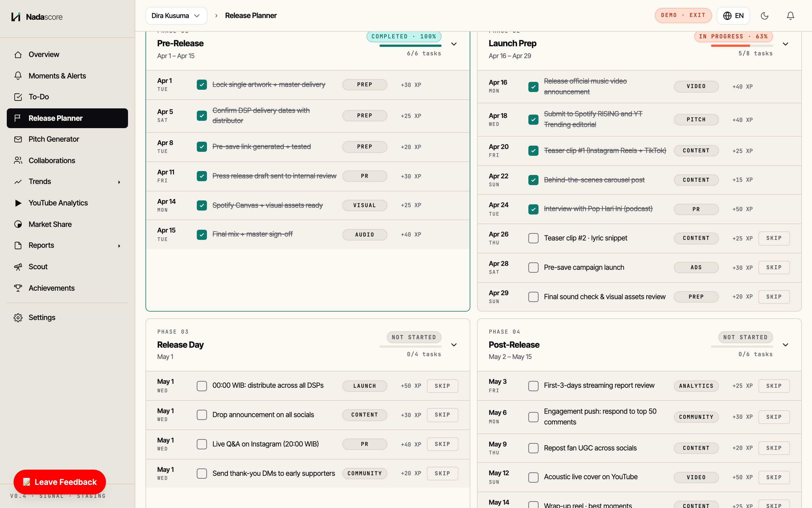This screenshot has height=508, width=812.
Task: Check off Pre-save campaign launch task
Action: [533, 268]
